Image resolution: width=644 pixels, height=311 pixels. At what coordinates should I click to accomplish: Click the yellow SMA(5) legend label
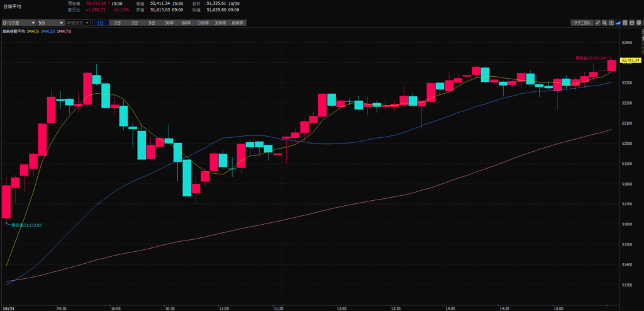(33, 30)
